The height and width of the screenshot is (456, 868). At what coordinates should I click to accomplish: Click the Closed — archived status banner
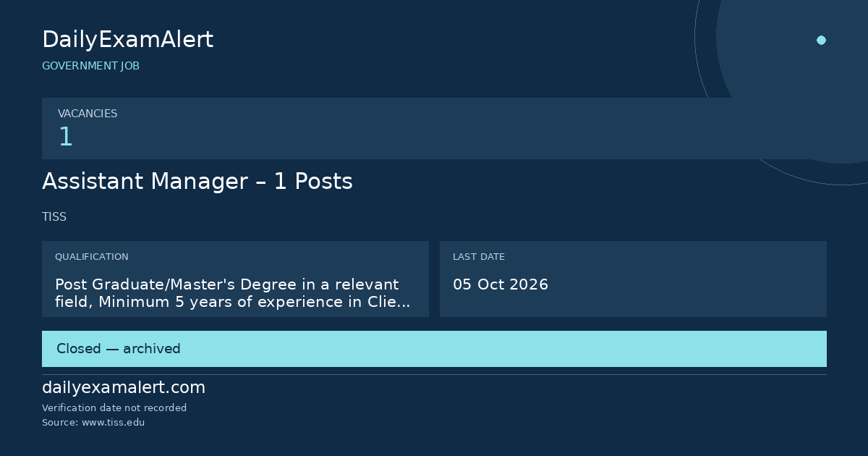pyautogui.click(x=434, y=349)
